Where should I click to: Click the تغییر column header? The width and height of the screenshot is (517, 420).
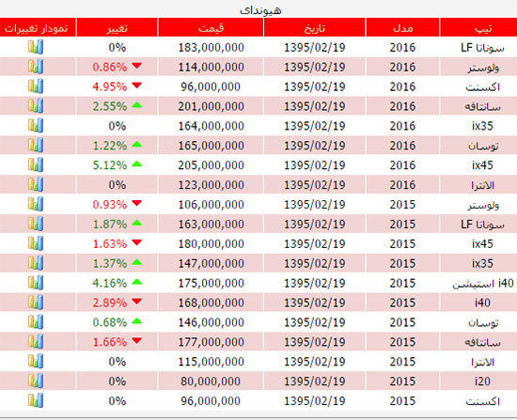[117, 27]
